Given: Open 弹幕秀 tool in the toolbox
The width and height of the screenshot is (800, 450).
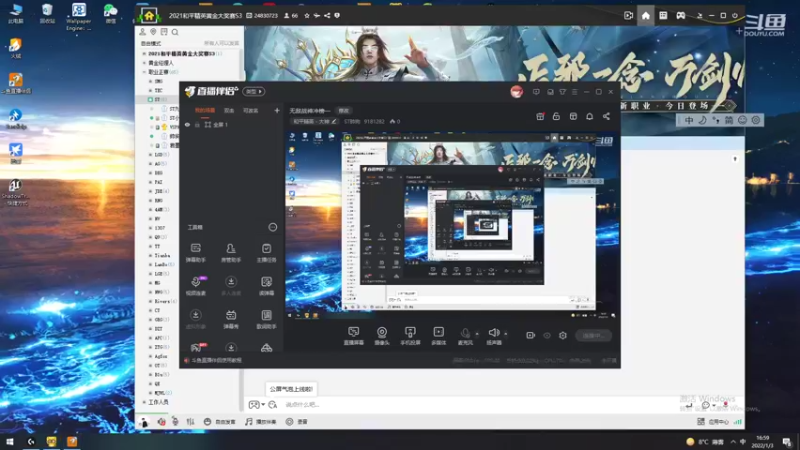Looking at the screenshot, I should 231,319.
